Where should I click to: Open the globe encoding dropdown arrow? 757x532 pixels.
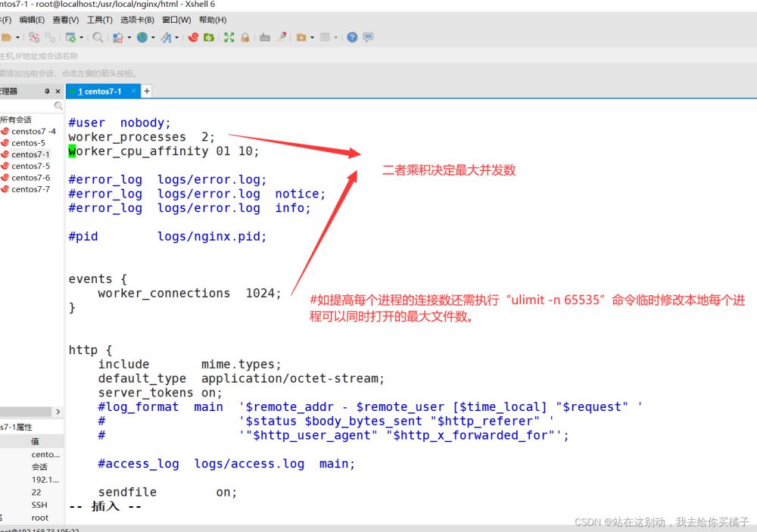pyautogui.click(x=153, y=37)
